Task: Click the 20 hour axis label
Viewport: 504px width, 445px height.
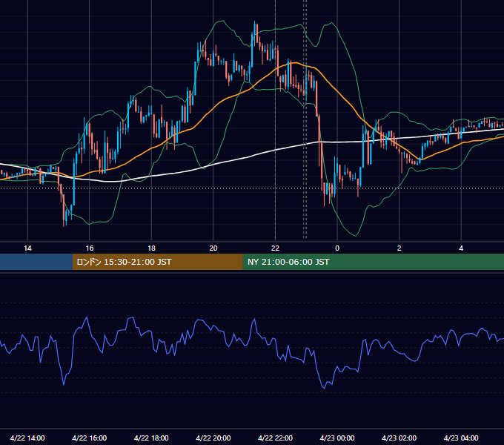Action: pos(213,248)
